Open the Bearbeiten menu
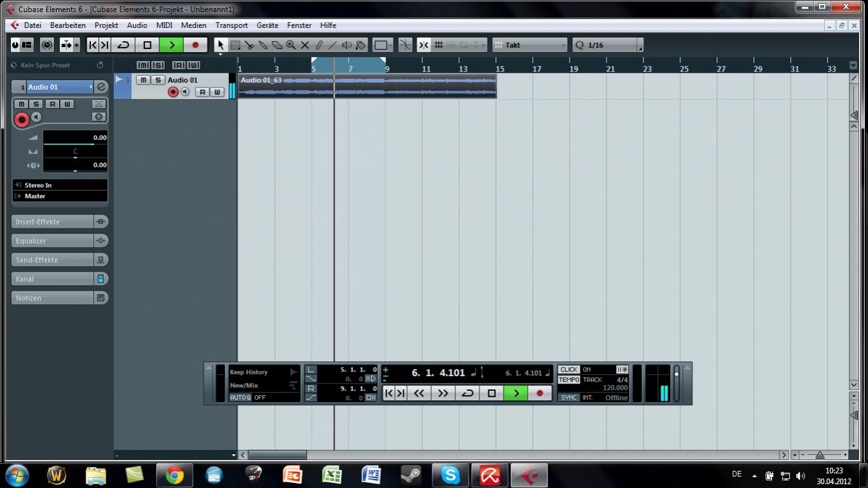The width and height of the screenshot is (868, 488). tap(68, 25)
